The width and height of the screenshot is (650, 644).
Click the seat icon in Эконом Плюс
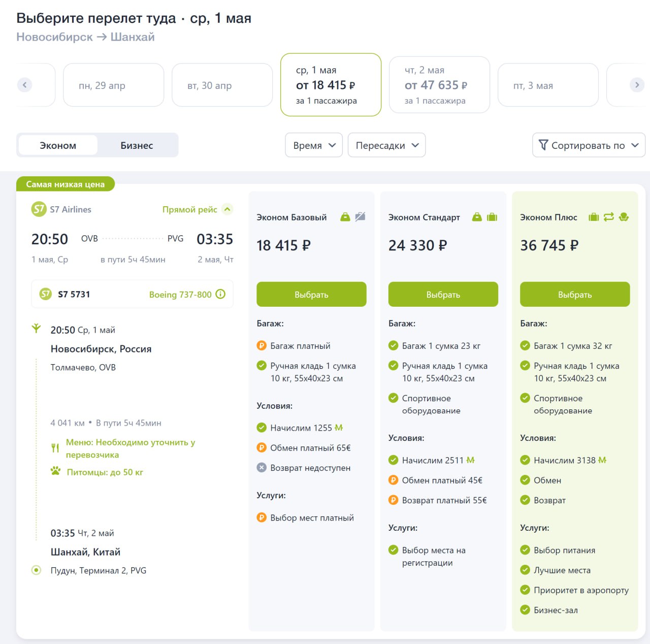pos(624,217)
